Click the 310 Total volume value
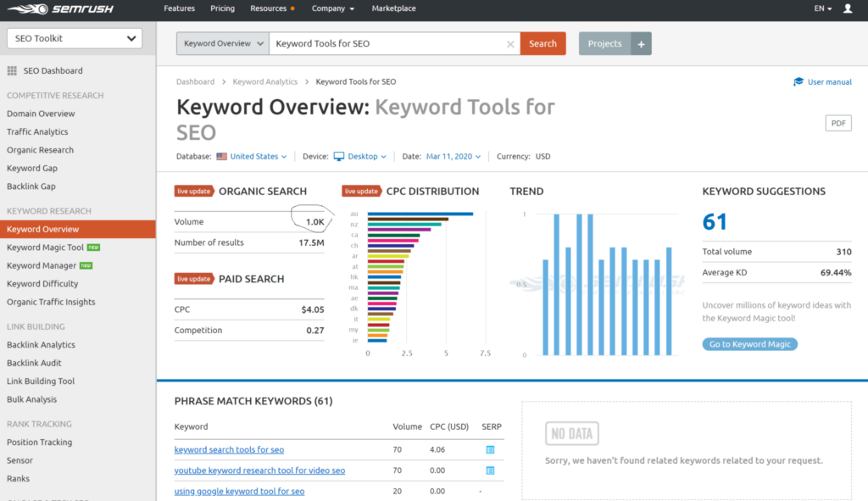Screen dimensions: 868x501 pyautogui.click(x=843, y=252)
